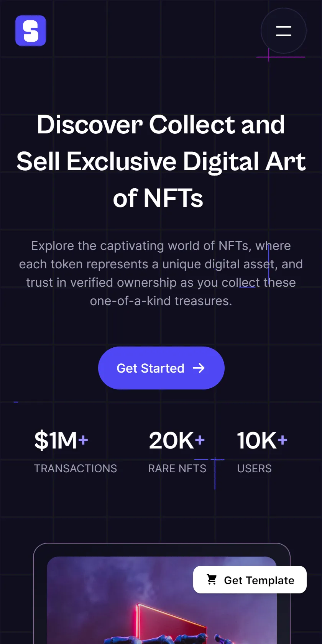
Task: Click the Get Started button
Action: click(161, 368)
